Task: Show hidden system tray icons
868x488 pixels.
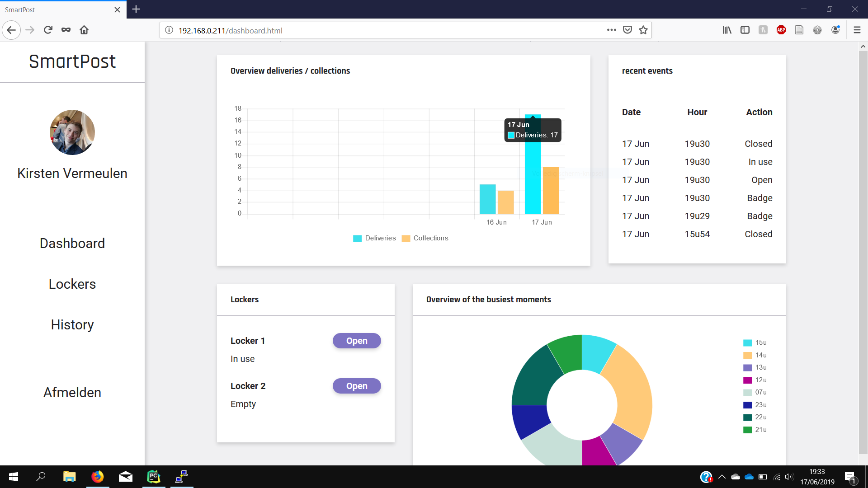Action: 722,477
